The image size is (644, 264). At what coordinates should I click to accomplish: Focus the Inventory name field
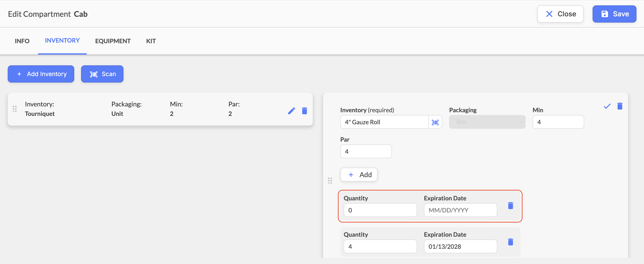[x=384, y=122]
